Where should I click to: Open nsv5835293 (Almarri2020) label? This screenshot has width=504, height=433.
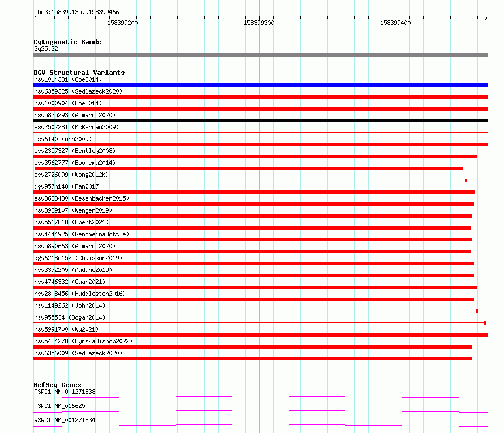75,115
